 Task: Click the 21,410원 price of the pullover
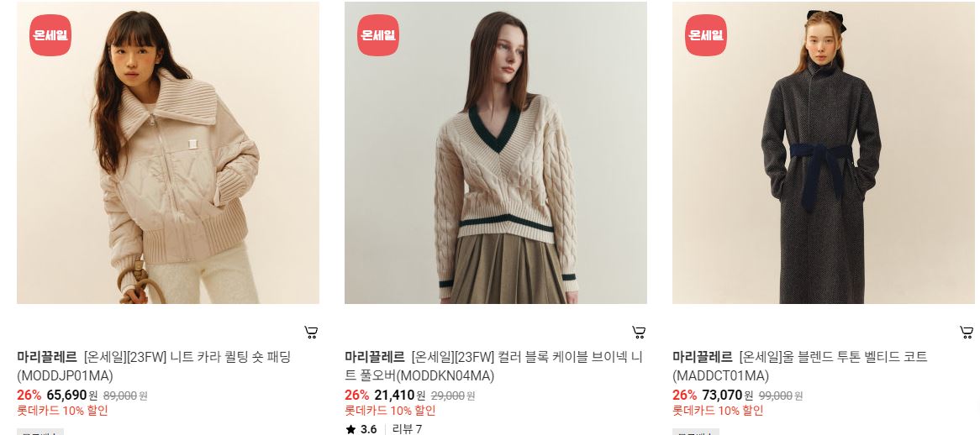(400, 395)
